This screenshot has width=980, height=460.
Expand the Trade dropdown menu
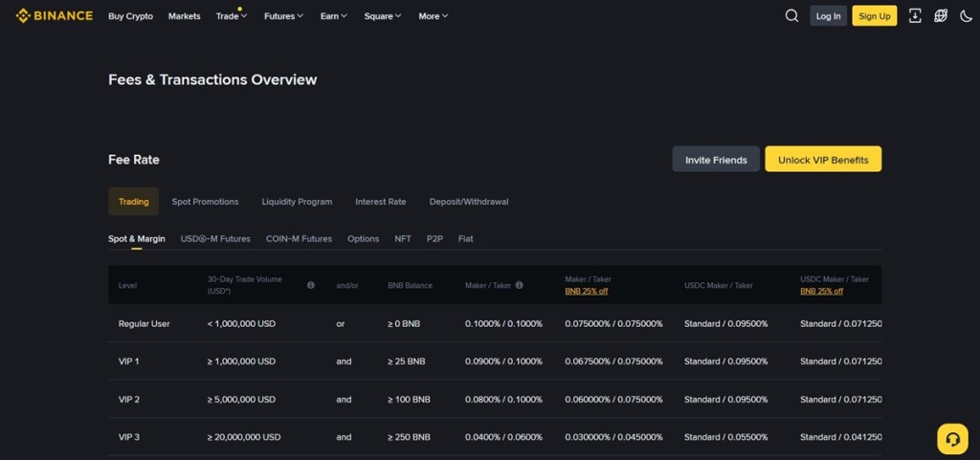point(231,16)
